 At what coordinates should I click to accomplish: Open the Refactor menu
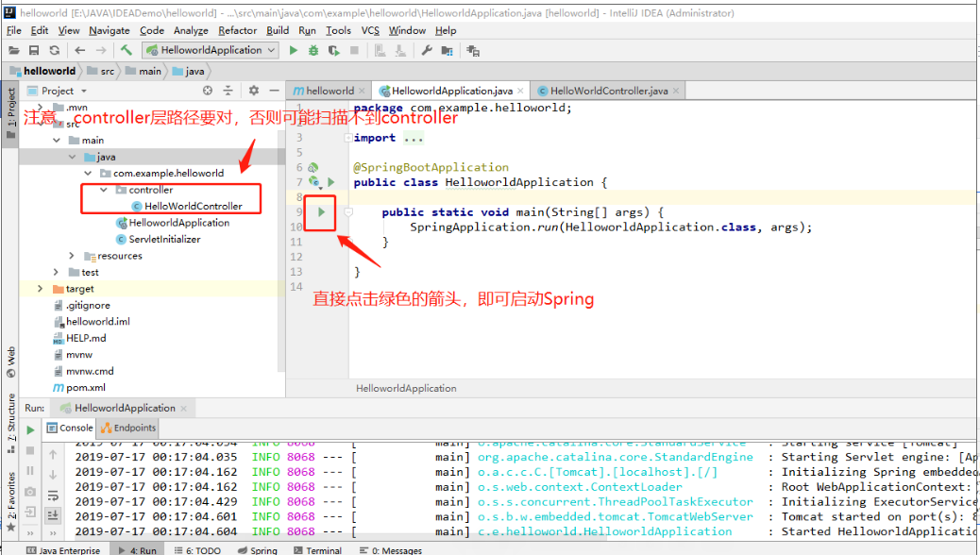238,30
